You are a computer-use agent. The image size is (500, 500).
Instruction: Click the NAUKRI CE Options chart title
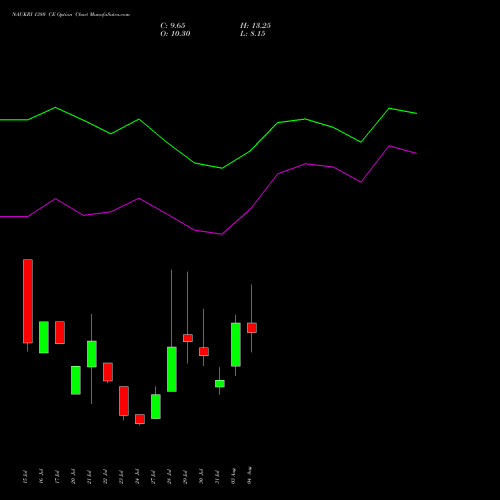point(71,14)
